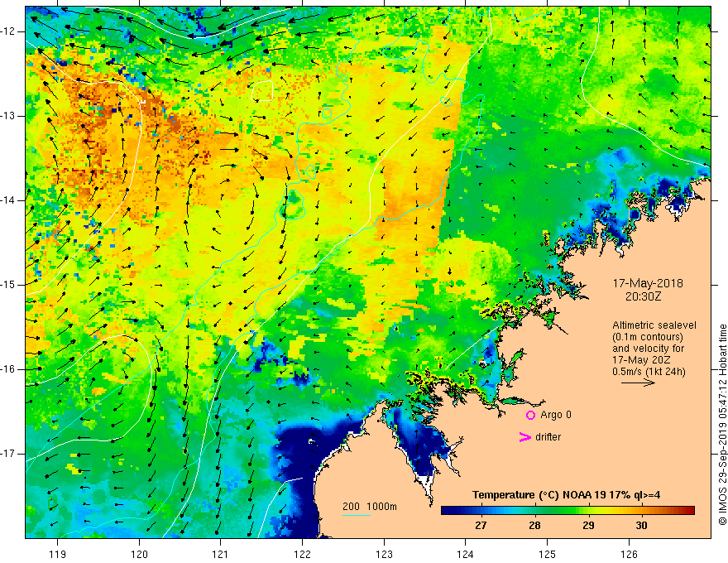This screenshot has width=728, height=563.
Task: Click the 27 colorbar tick label
Action: click(x=481, y=526)
